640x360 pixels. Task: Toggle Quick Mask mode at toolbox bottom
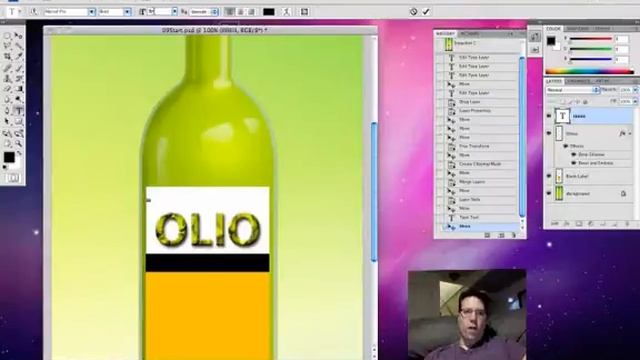tap(13, 178)
